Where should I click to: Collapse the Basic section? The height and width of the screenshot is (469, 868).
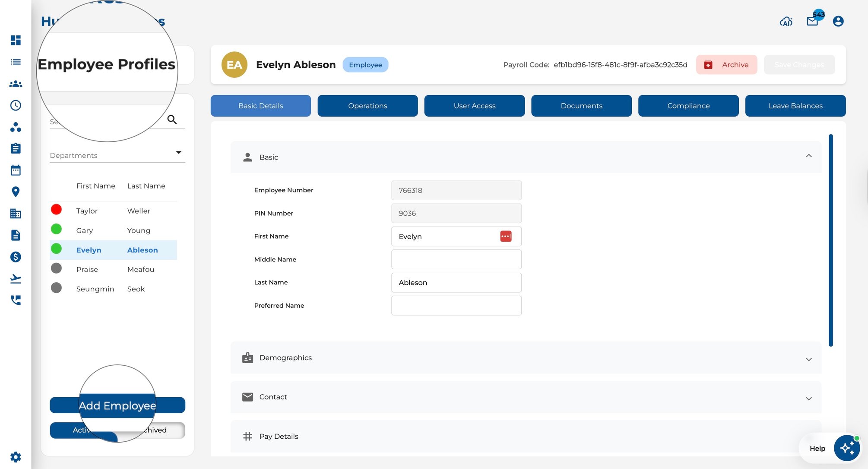tap(526, 157)
